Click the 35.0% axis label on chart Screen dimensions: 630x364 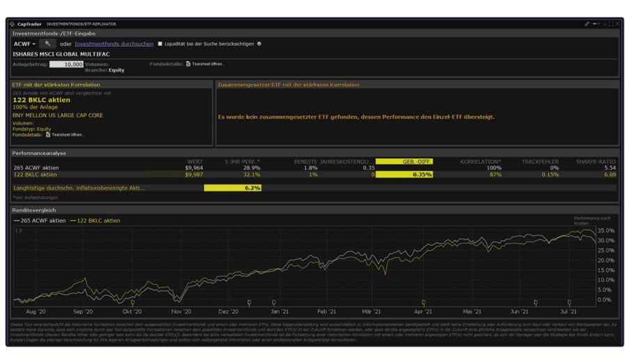pyautogui.click(x=606, y=231)
